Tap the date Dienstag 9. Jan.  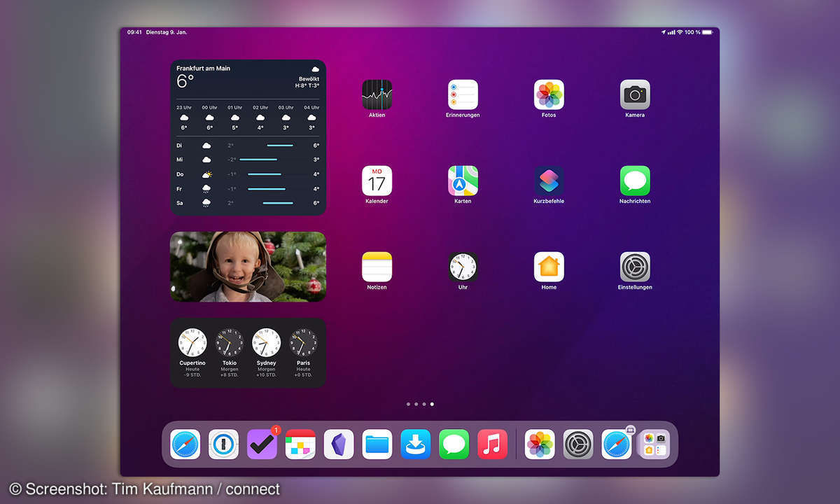pyautogui.click(x=167, y=32)
